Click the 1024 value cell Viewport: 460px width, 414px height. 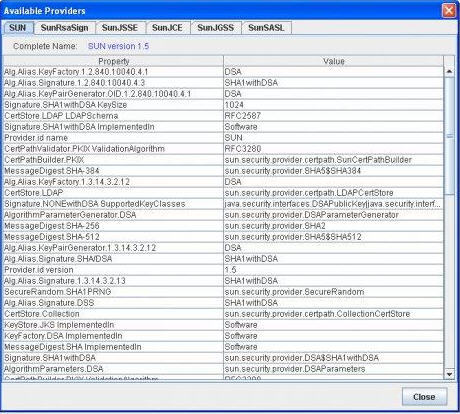[x=334, y=105]
